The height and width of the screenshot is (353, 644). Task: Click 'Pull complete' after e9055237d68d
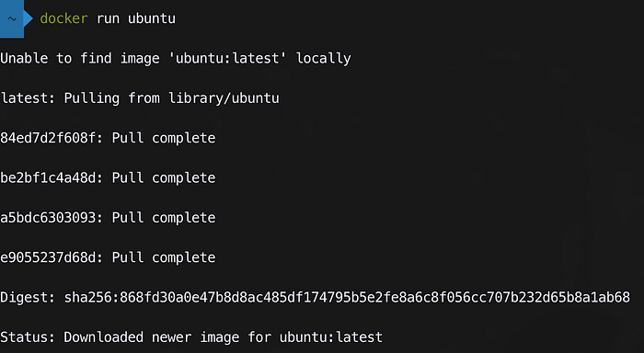pyautogui.click(x=164, y=257)
